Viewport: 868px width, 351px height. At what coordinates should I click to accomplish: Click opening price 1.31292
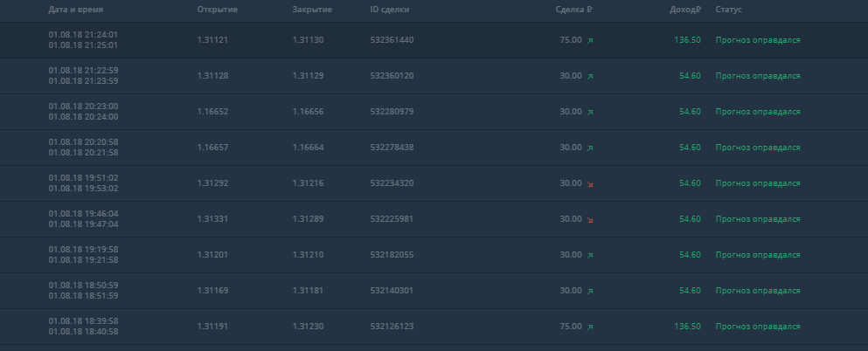point(212,183)
